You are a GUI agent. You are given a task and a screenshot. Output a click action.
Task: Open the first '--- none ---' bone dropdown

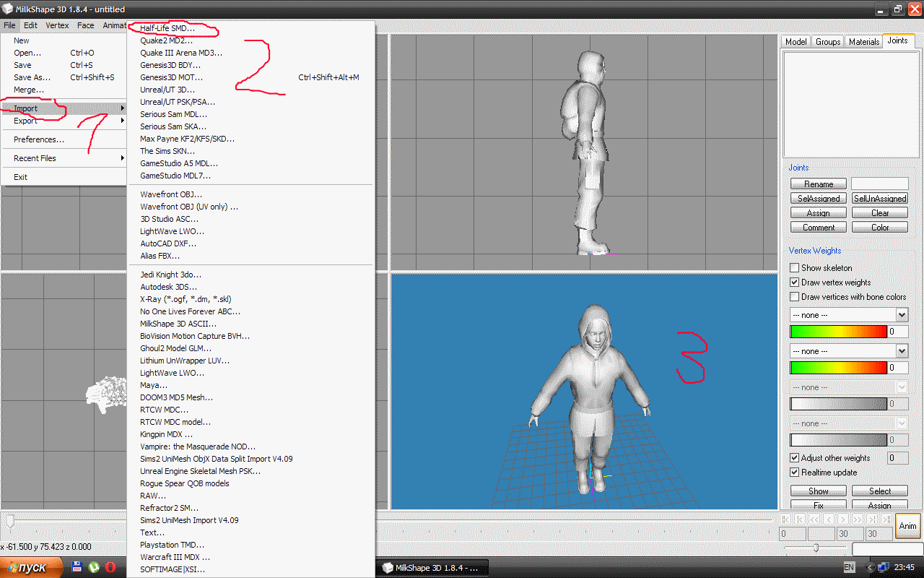pos(849,315)
